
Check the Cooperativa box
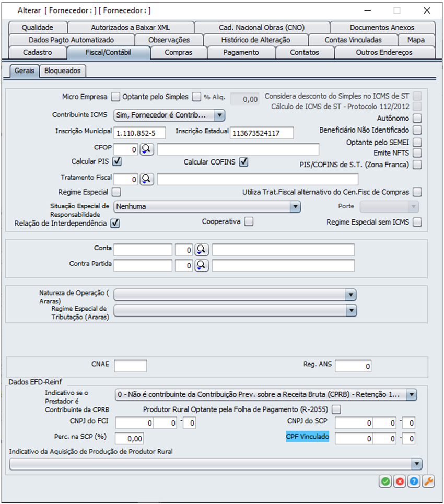click(249, 221)
